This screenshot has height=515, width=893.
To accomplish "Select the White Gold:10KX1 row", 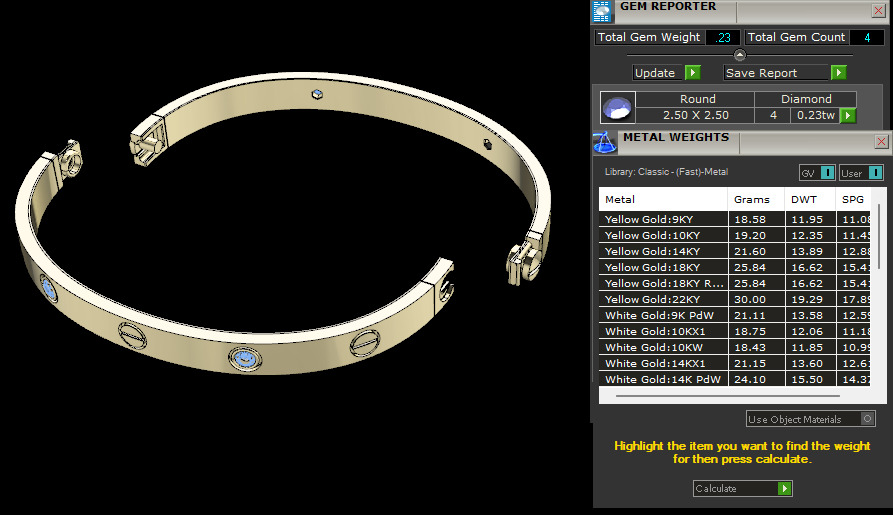I will click(x=735, y=331).
